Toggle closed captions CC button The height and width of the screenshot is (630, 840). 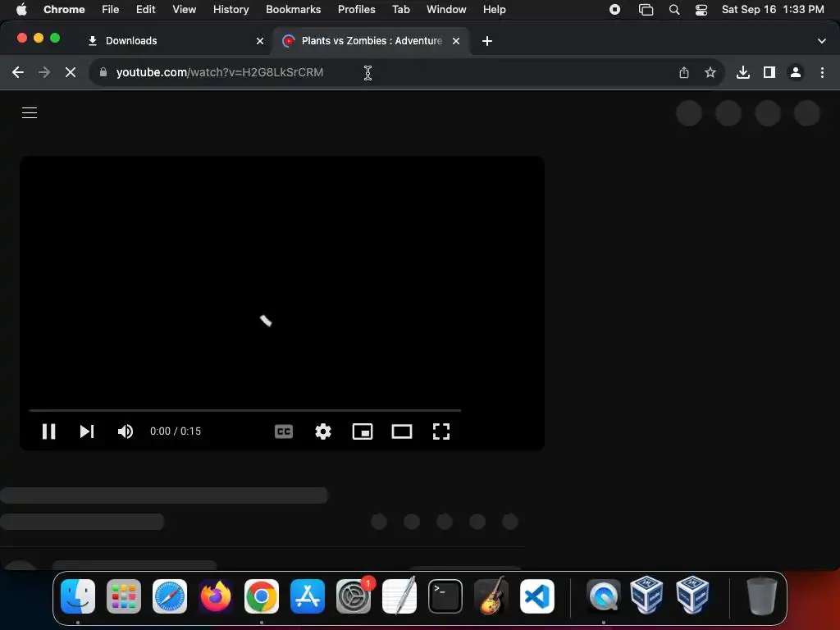(283, 431)
